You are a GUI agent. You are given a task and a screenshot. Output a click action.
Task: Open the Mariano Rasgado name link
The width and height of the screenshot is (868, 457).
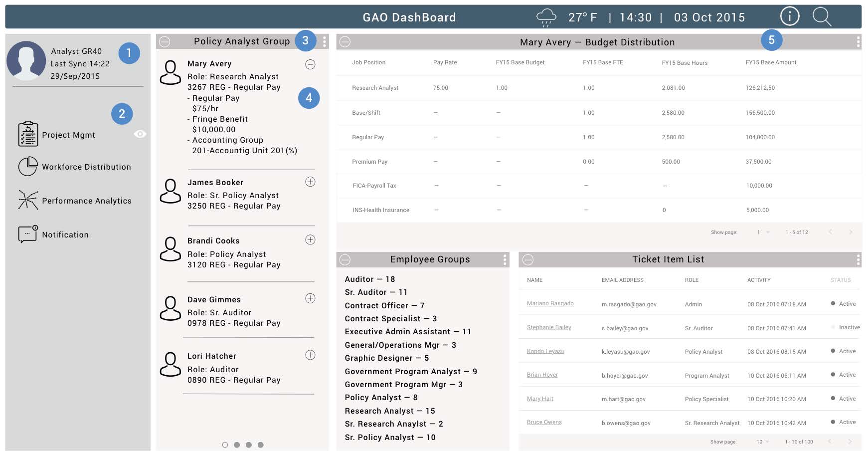550,303
